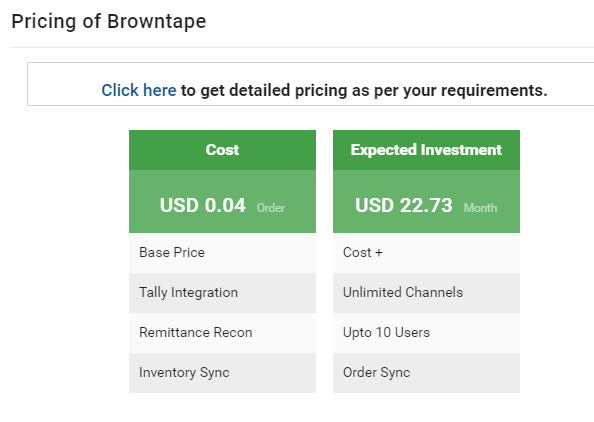Choose the 'Tally Integration' row
Viewport: 594px width, 422px height.
tap(222, 293)
